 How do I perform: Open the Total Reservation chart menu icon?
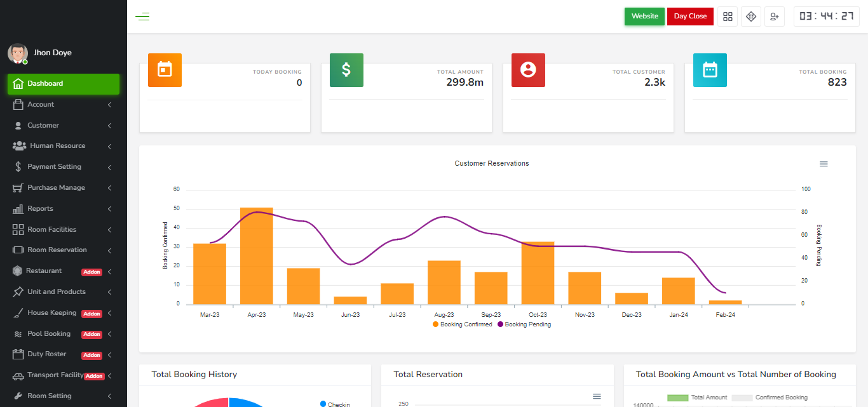coord(597,396)
